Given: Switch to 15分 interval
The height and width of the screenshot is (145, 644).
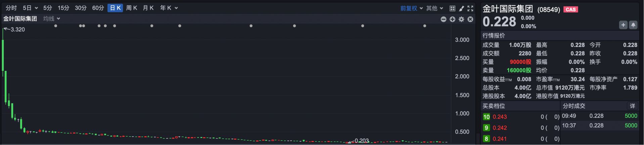Looking at the screenshot, I should (x=63, y=8).
